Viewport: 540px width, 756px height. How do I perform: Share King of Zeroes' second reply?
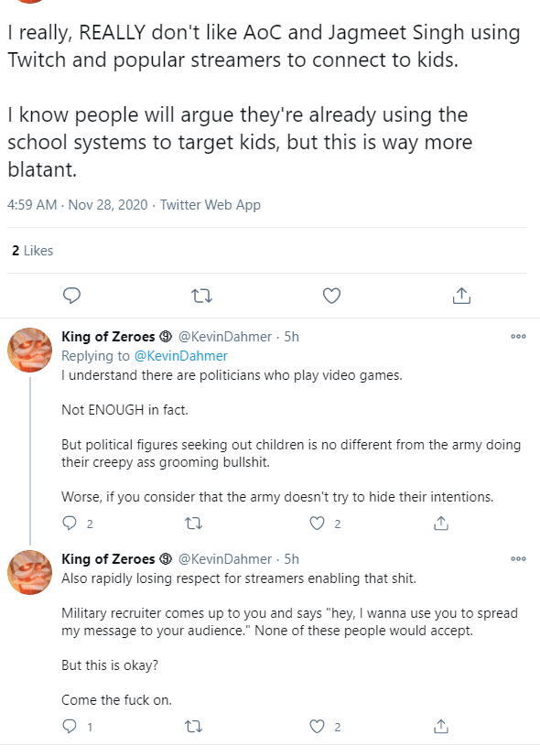[x=440, y=726]
